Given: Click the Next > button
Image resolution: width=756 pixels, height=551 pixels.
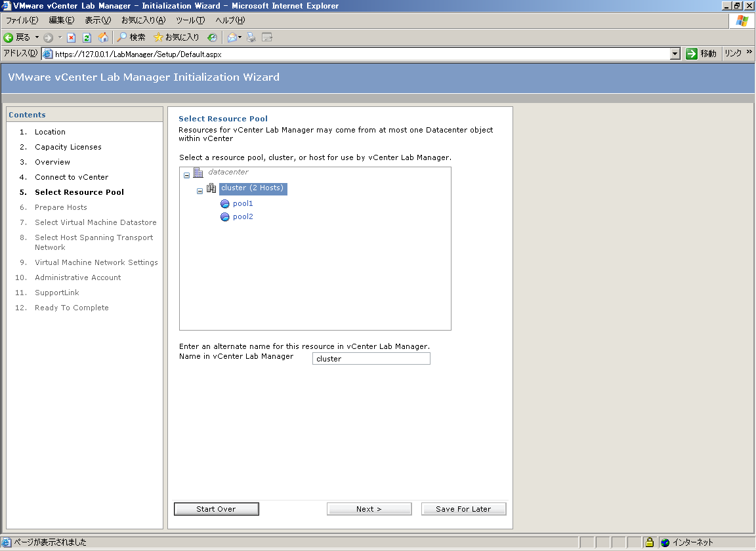Looking at the screenshot, I should [369, 509].
